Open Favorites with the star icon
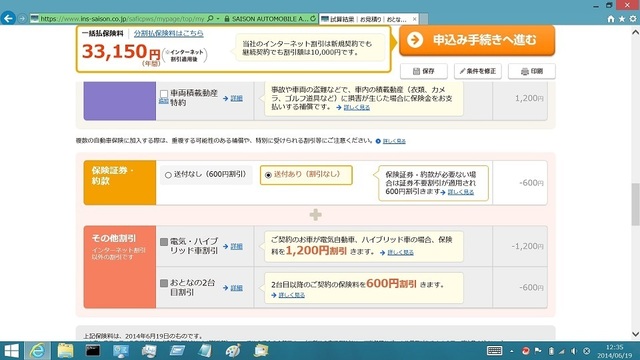The image size is (640, 360). click(x=622, y=19)
